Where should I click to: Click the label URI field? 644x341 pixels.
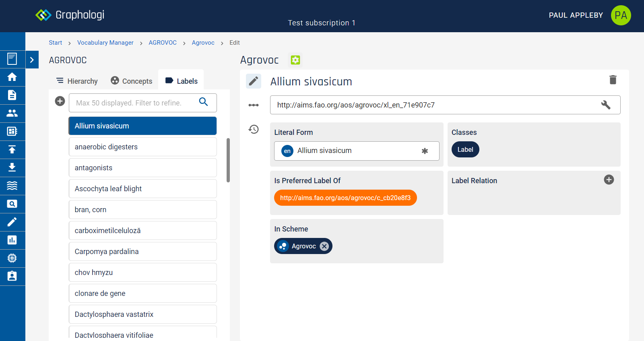445,105
